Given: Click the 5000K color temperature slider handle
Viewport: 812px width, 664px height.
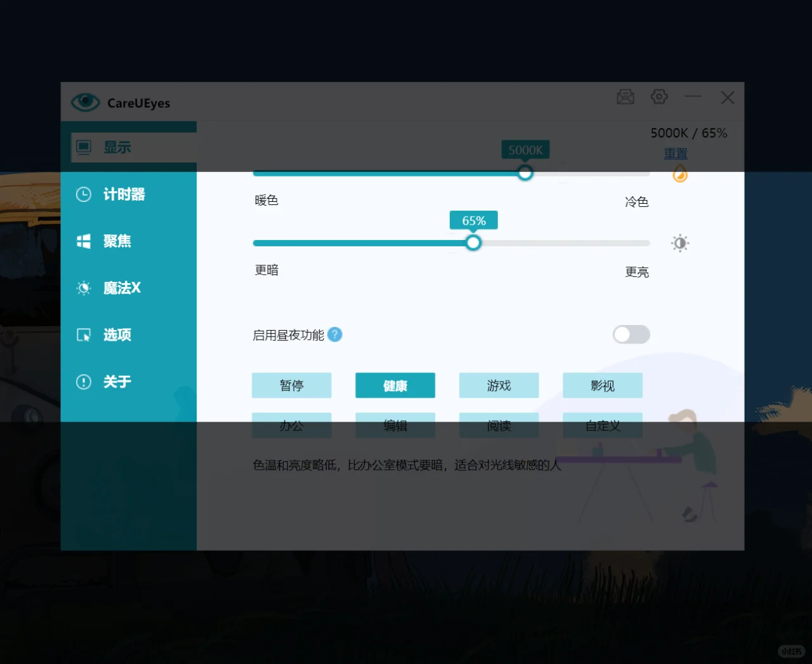Looking at the screenshot, I should pyautogui.click(x=525, y=173).
